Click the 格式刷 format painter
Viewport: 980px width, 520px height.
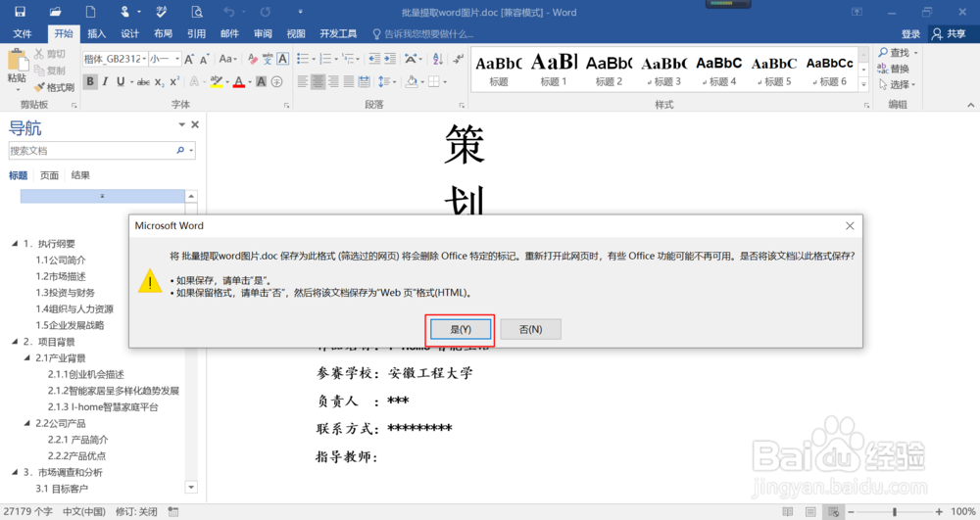pos(54,87)
